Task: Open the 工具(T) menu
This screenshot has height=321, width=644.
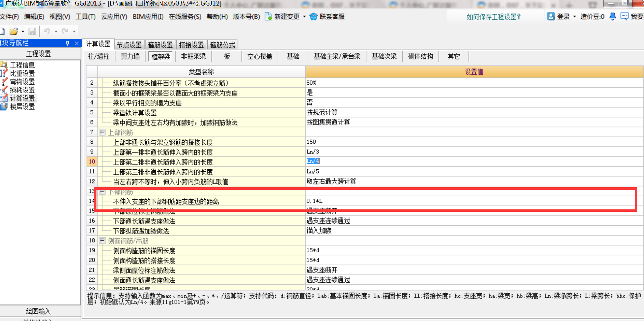Action: [85, 17]
